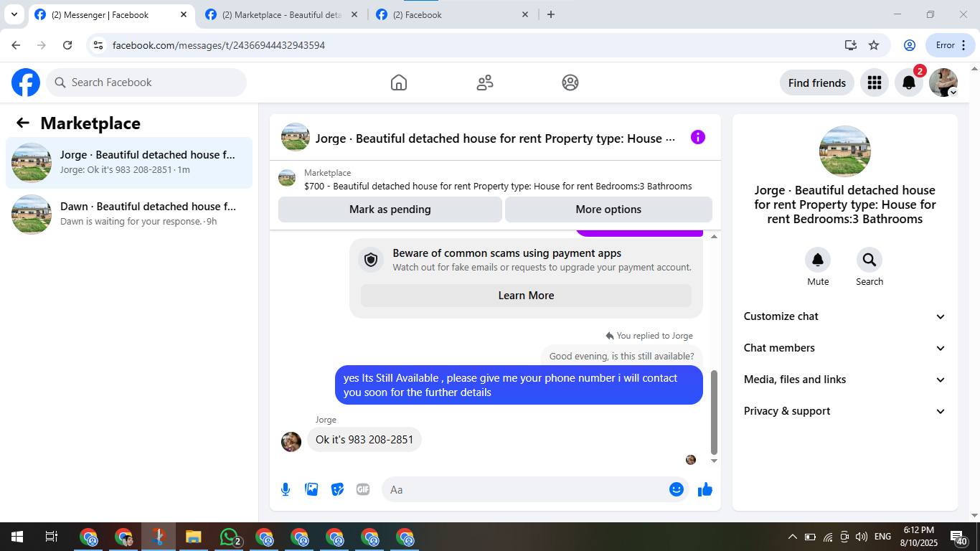Open Task View on the taskbar
Viewport: 980px width, 551px height.
pyautogui.click(x=52, y=537)
